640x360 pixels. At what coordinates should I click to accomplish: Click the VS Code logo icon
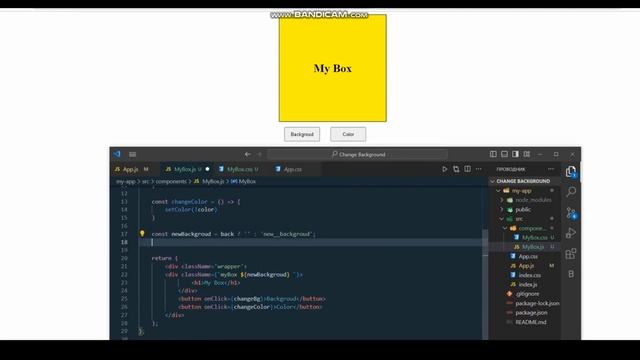pyautogui.click(x=117, y=154)
